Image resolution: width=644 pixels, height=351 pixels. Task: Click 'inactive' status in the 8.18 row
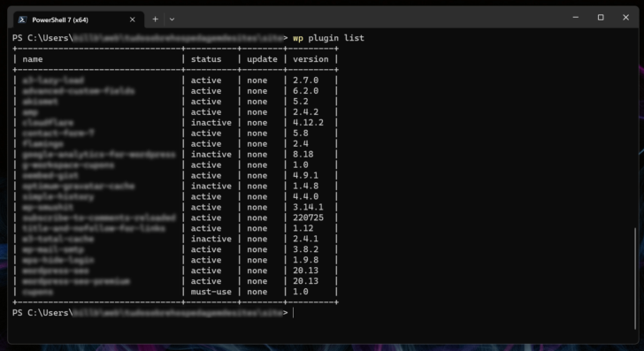(211, 155)
